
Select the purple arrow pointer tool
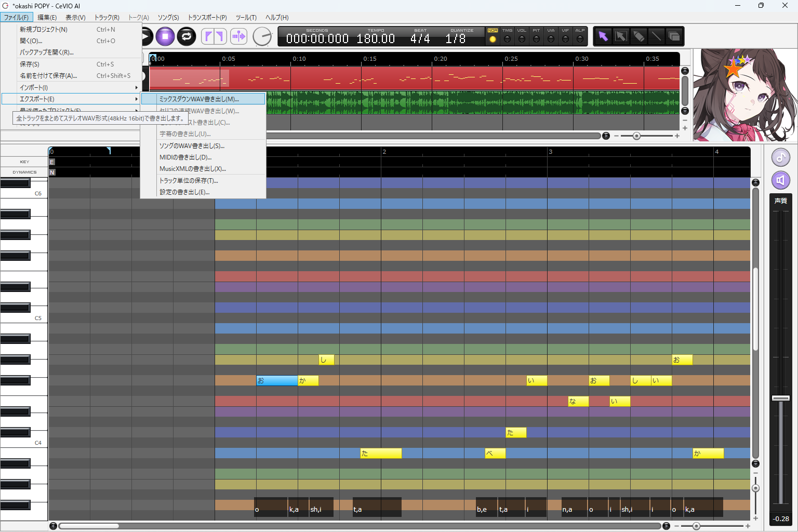click(603, 36)
